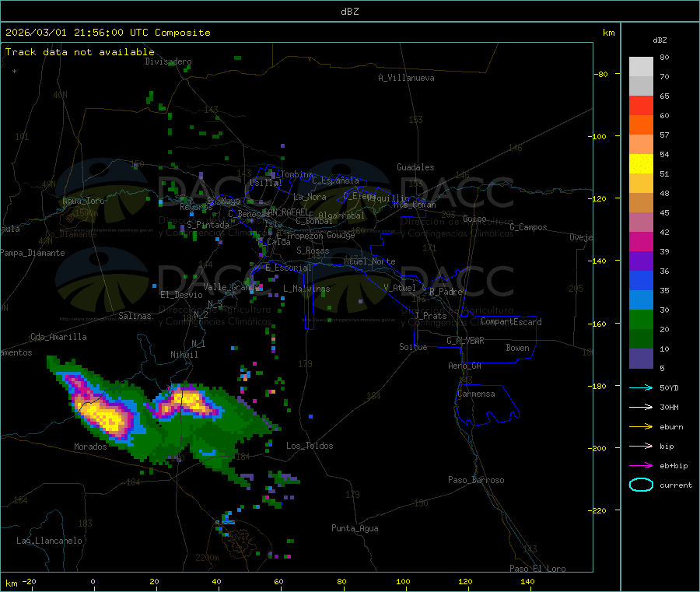
Task: Click the 'R_Padre' location label
Action: [446, 292]
